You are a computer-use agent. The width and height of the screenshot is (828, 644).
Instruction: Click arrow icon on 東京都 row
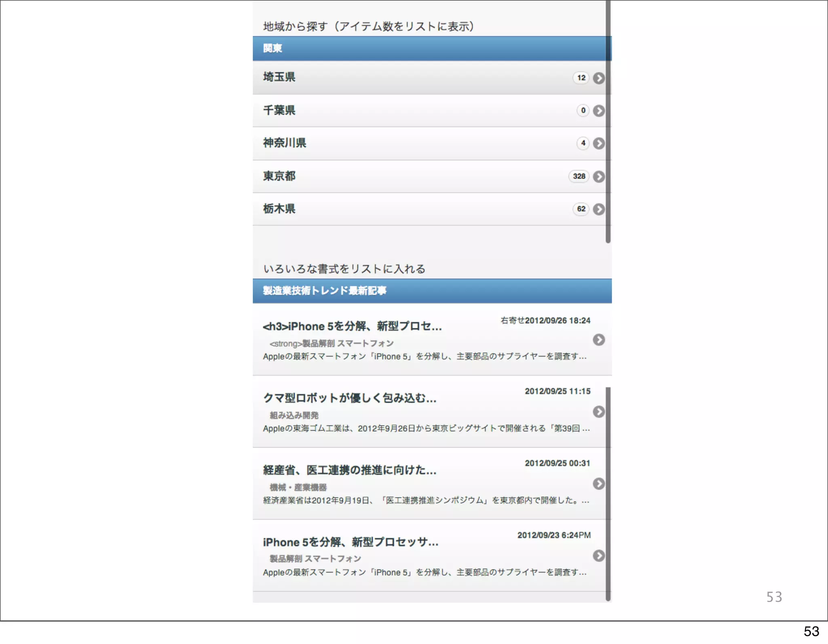coord(598,177)
